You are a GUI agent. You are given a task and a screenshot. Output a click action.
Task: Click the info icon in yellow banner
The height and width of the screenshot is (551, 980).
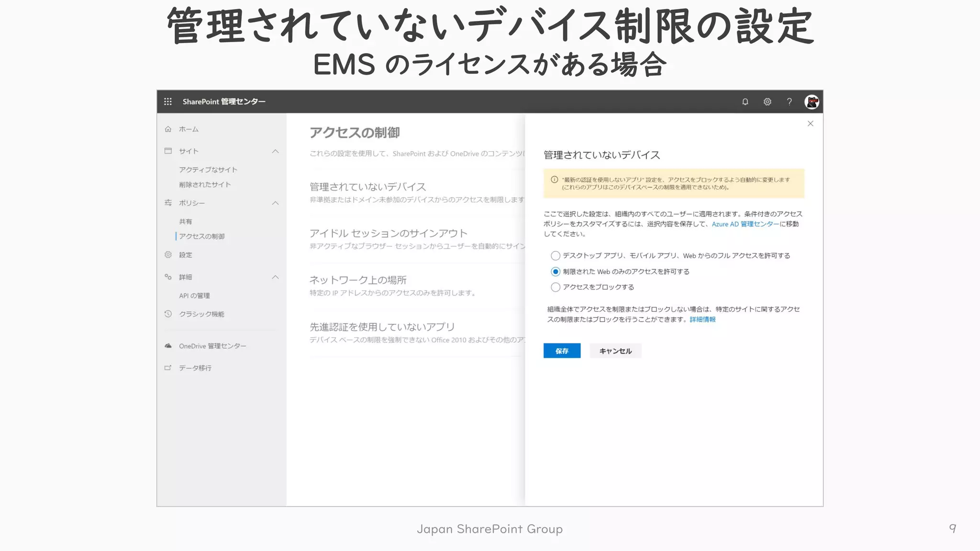tap(554, 180)
